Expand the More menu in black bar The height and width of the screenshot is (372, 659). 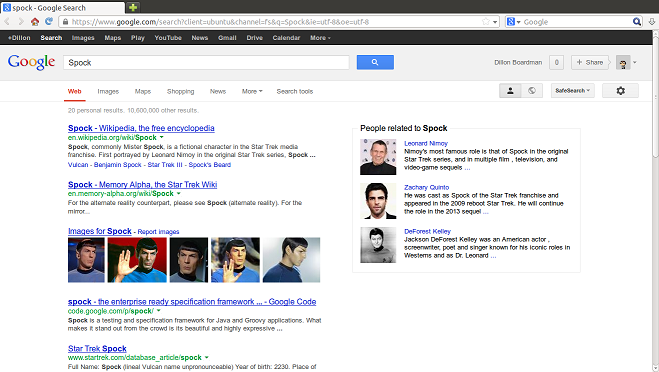(x=320, y=38)
